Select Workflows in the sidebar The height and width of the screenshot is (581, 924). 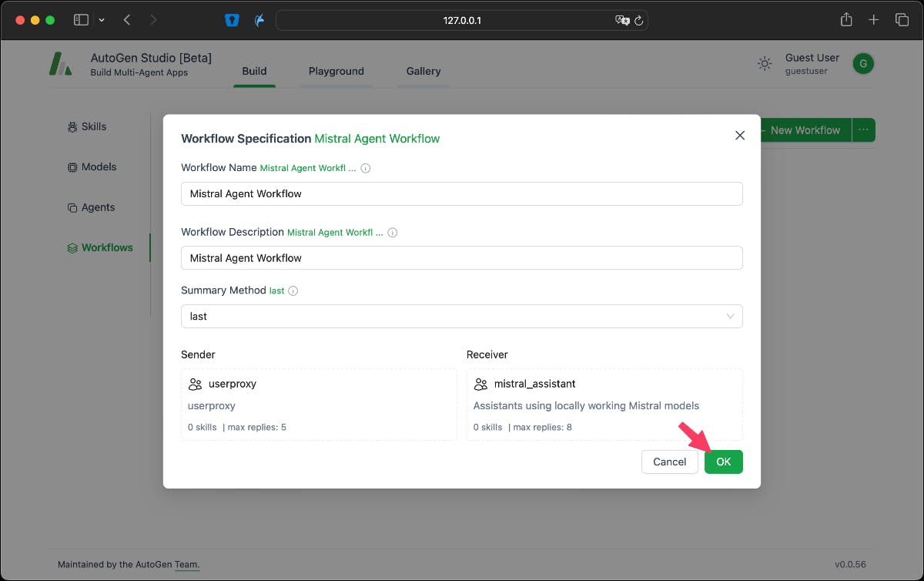coord(100,247)
